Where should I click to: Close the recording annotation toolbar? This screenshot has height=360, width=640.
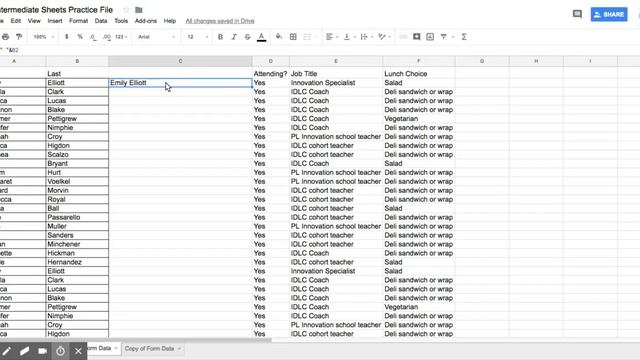coord(78,351)
